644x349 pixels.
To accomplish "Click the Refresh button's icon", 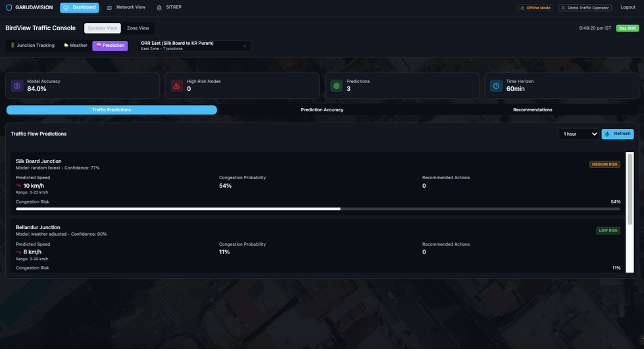I will (x=607, y=134).
